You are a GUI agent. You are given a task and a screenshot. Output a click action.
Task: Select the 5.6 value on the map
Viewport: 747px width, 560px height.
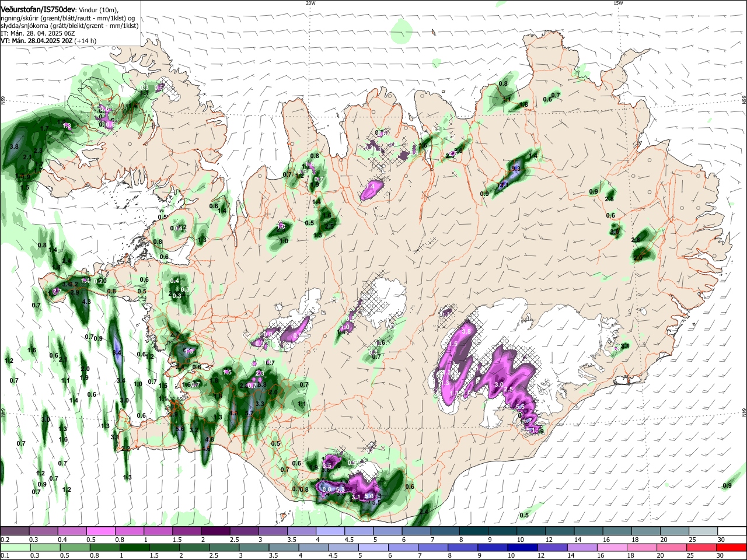coord(180,429)
